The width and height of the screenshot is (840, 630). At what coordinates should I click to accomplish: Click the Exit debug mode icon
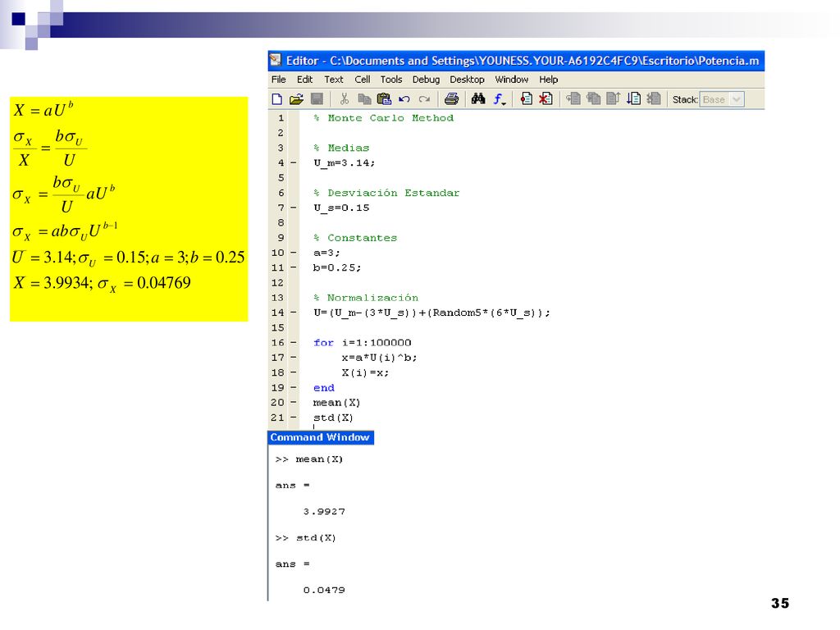click(654, 99)
